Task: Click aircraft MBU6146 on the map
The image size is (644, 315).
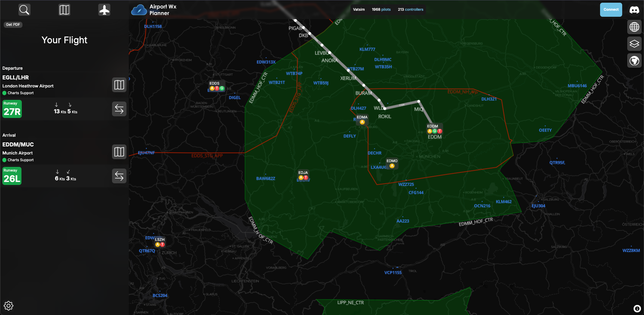Action: [x=577, y=85]
